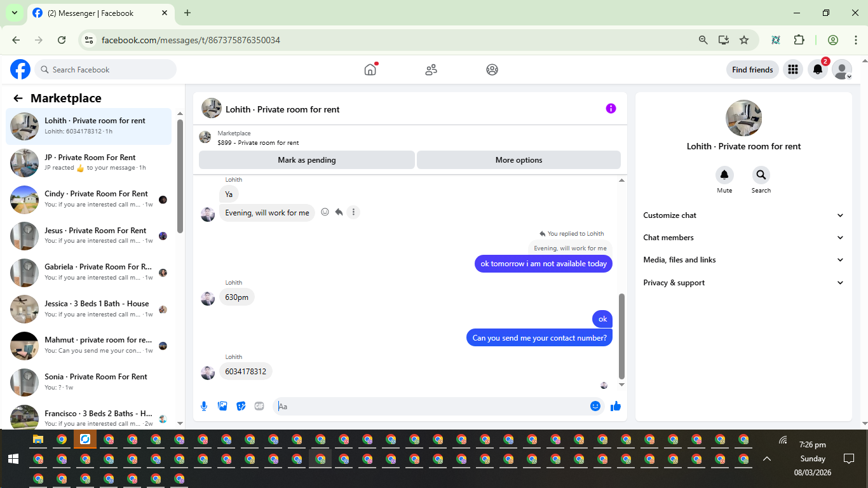Open the Facebook home logo

20,69
